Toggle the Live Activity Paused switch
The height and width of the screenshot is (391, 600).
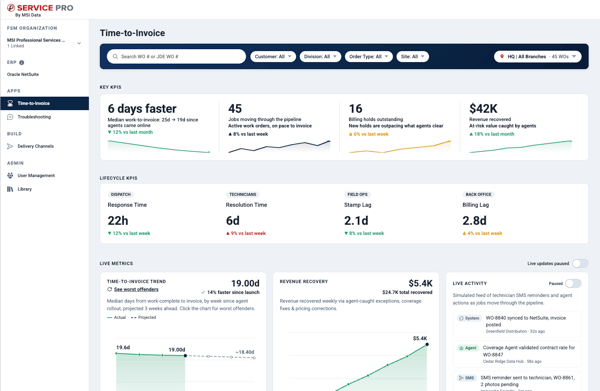pos(573,283)
